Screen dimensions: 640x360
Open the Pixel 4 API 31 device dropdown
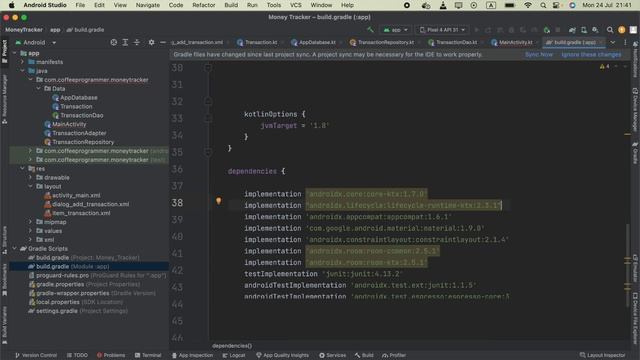tap(442, 30)
